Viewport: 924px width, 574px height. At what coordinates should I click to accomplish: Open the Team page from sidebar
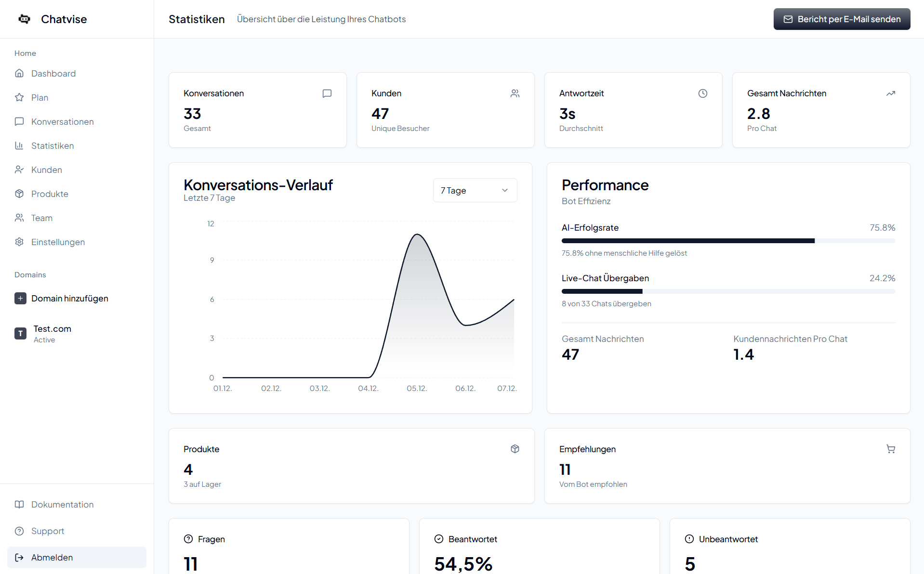41,218
